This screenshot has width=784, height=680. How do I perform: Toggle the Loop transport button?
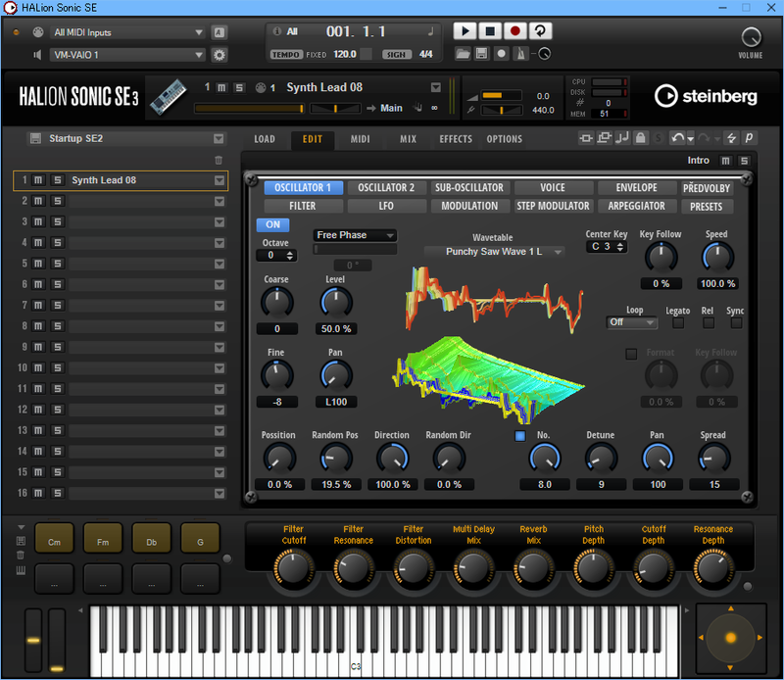[x=540, y=31]
